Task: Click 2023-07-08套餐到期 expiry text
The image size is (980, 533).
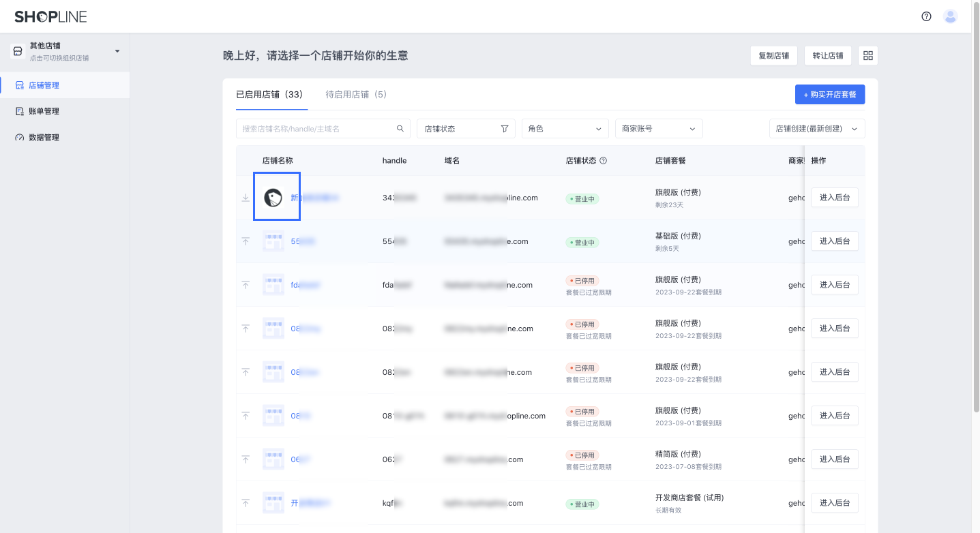Action: click(x=688, y=467)
